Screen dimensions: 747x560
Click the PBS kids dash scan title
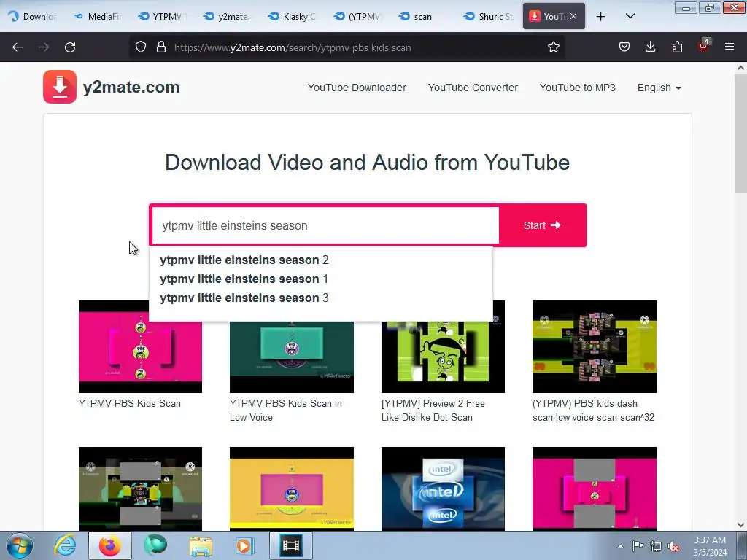(593, 410)
